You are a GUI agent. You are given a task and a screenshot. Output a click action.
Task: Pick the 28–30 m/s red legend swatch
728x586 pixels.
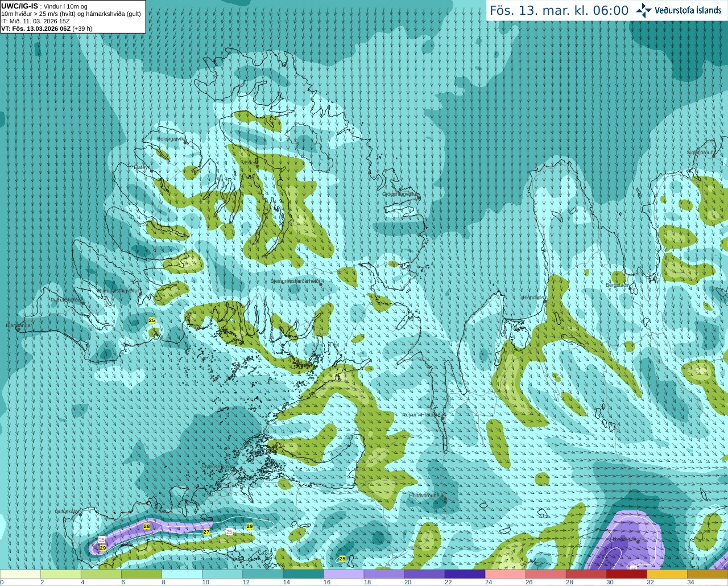tap(586, 574)
